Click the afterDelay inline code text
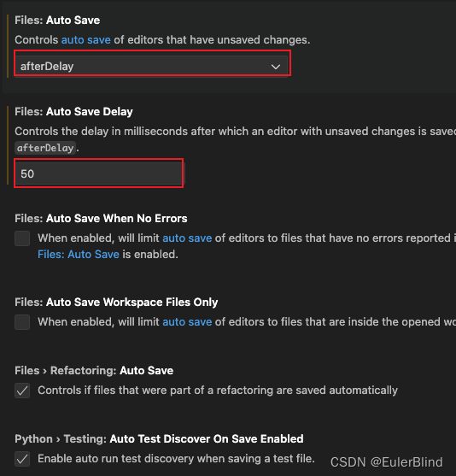456x476 pixels. click(x=45, y=148)
